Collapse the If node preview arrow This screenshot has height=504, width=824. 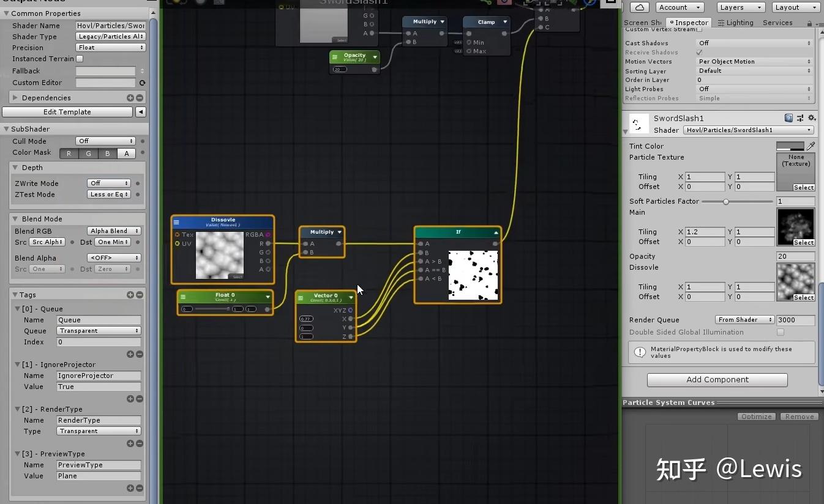pyautogui.click(x=496, y=232)
